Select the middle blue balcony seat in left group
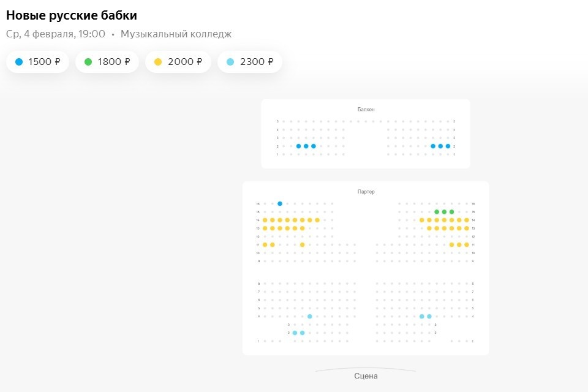Viewport: 588px width, 392px height. click(306, 146)
